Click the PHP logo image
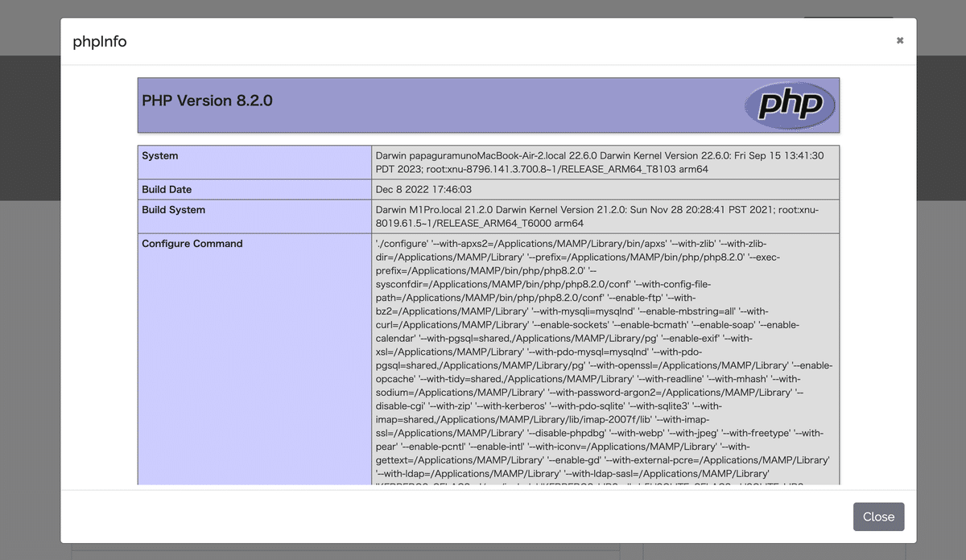 click(790, 105)
